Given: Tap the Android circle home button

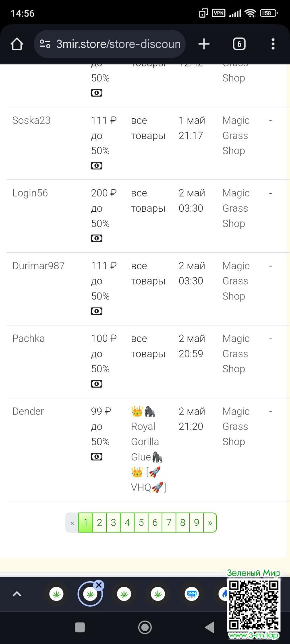Looking at the screenshot, I should point(145,627).
